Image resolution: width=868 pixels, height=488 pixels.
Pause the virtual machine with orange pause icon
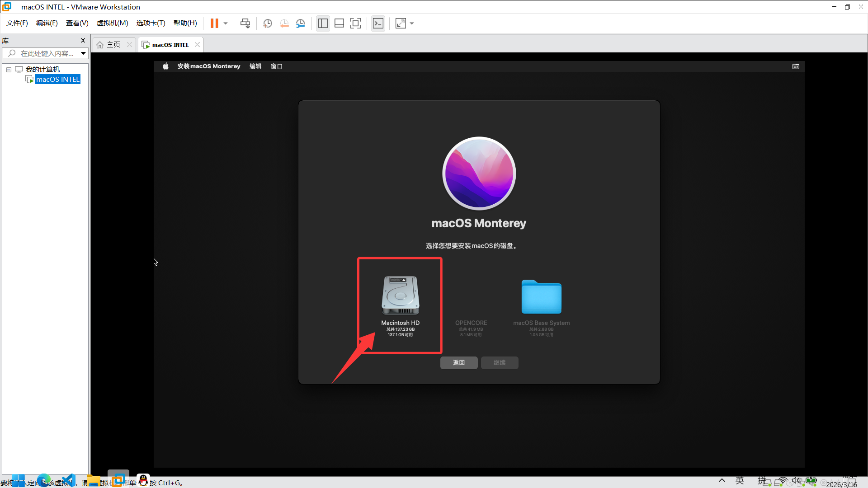coord(214,23)
